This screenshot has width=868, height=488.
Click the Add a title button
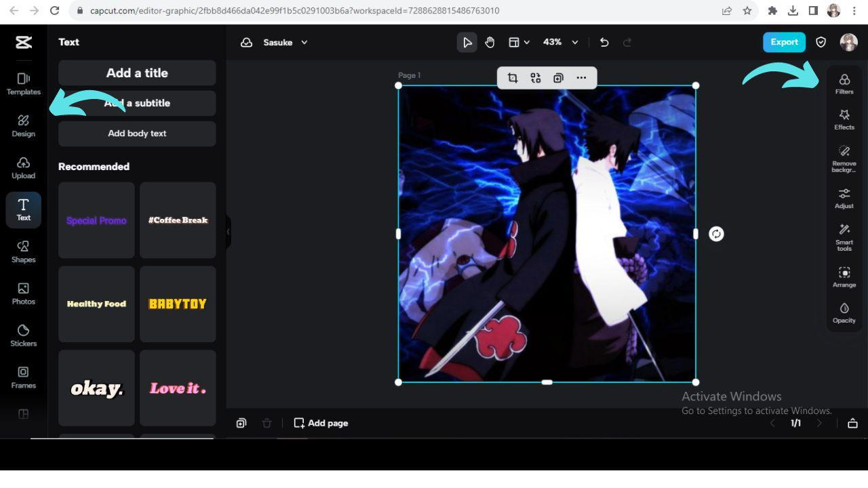pyautogui.click(x=137, y=73)
